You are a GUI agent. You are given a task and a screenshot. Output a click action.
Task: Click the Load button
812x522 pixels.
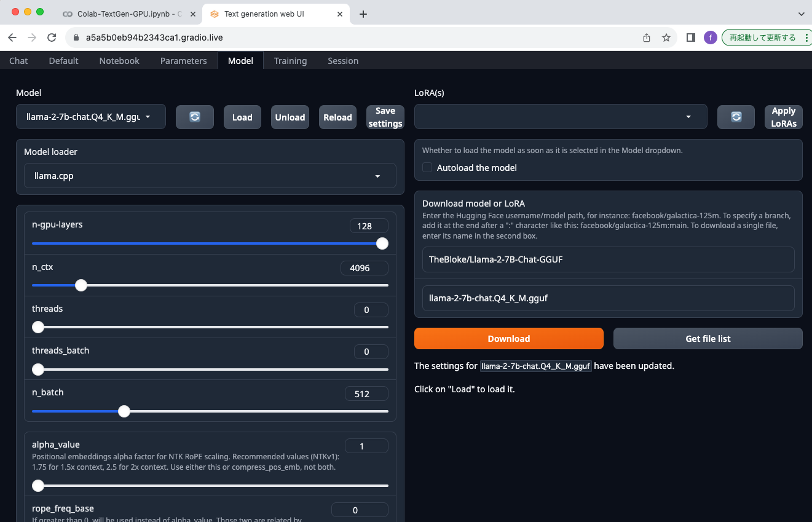click(242, 117)
